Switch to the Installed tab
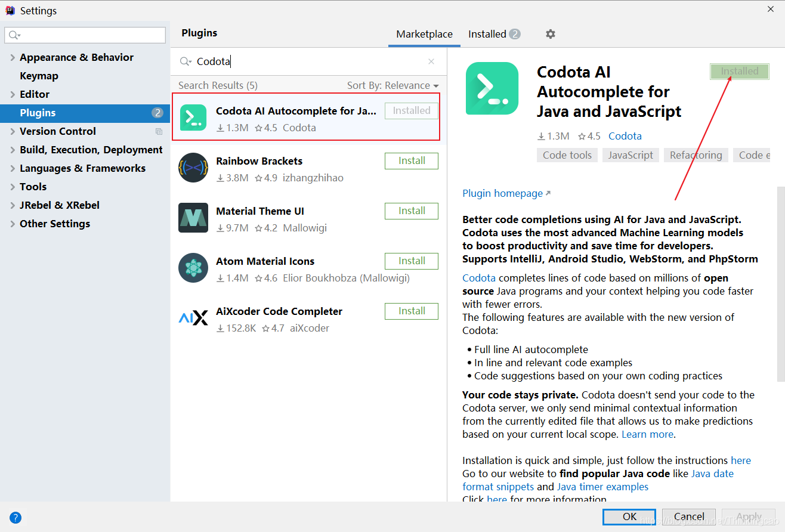785x532 pixels. tap(494, 34)
